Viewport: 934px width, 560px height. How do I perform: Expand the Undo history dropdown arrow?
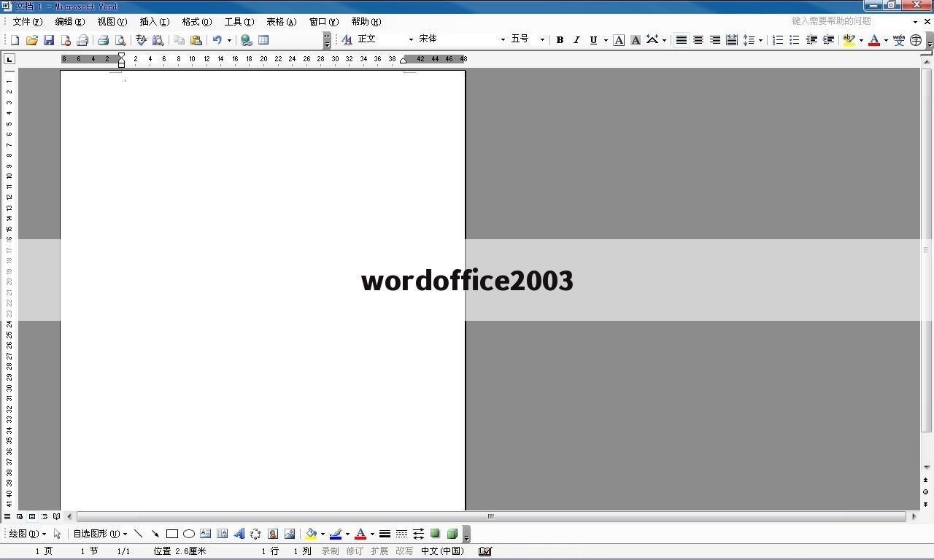coord(229,40)
